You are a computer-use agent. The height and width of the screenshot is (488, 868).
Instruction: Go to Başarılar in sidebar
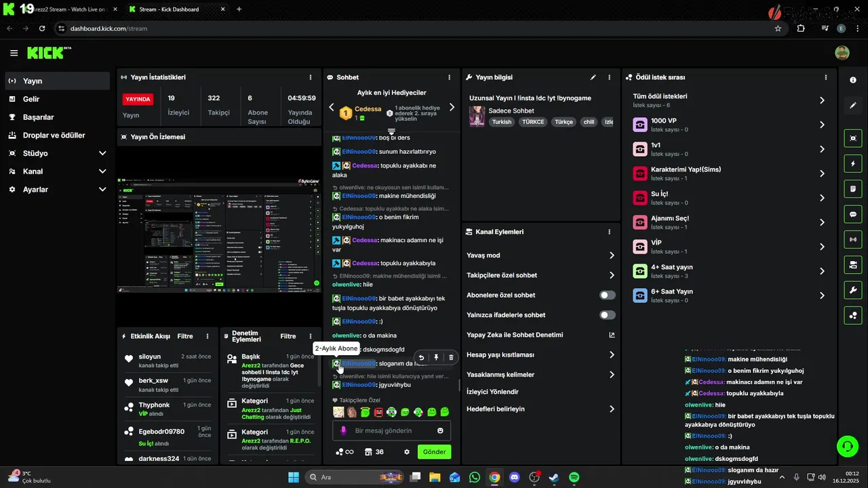point(58,117)
